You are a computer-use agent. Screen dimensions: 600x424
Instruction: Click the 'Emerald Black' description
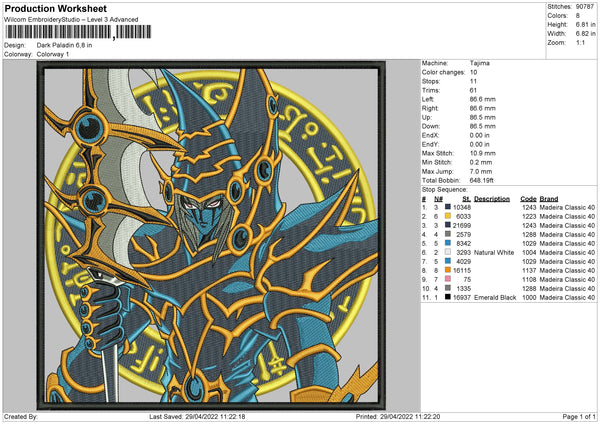point(495,297)
